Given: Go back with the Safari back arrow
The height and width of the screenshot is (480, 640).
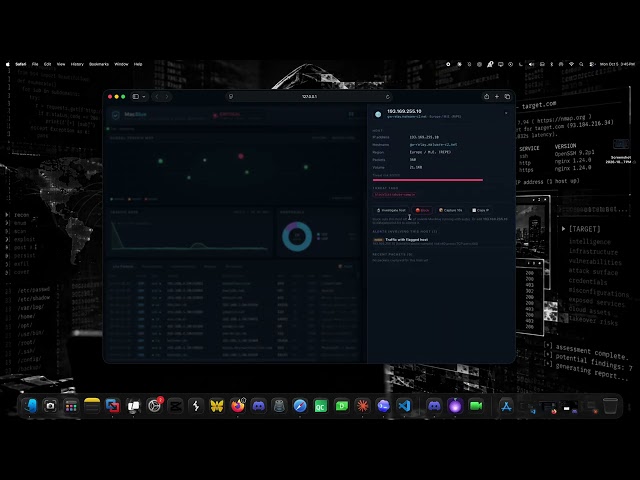Looking at the screenshot, I should [157, 97].
